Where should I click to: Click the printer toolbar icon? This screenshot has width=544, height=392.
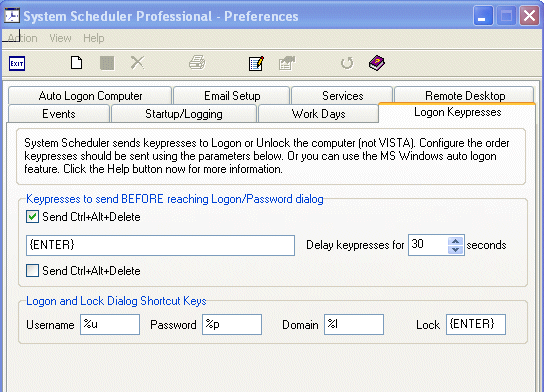click(197, 63)
